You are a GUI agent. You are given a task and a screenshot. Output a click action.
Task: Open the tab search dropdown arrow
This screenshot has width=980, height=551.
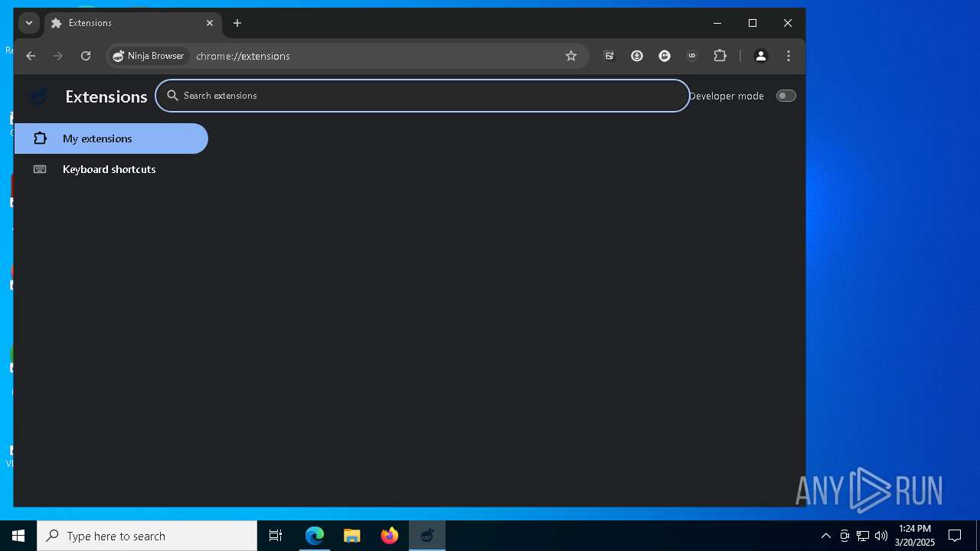pyautogui.click(x=29, y=23)
